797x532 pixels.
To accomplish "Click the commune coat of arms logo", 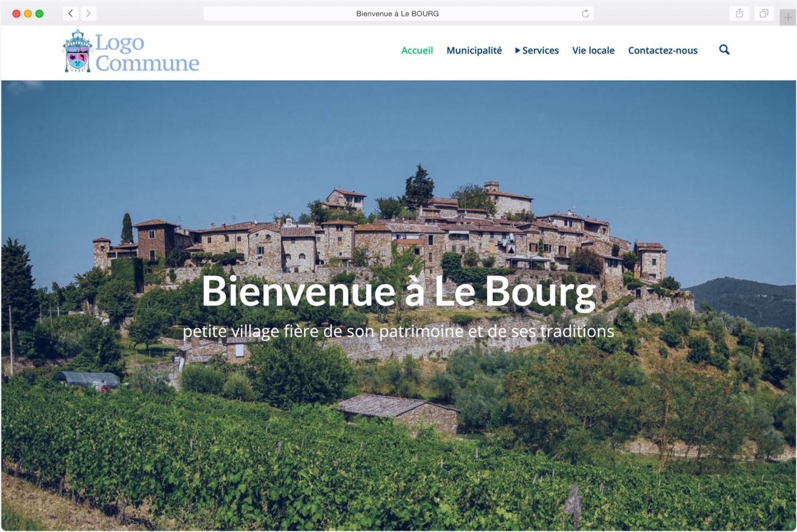I will coord(78,51).
